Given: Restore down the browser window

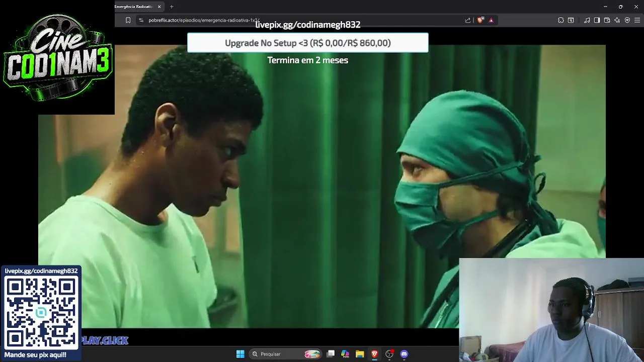Looking at the screenshot, I should 621,7.
